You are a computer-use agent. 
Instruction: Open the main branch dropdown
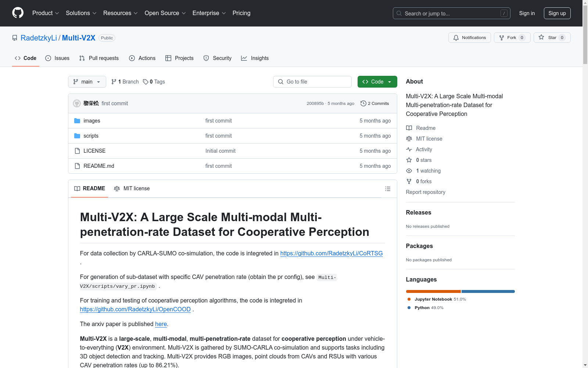coord(87,82)
